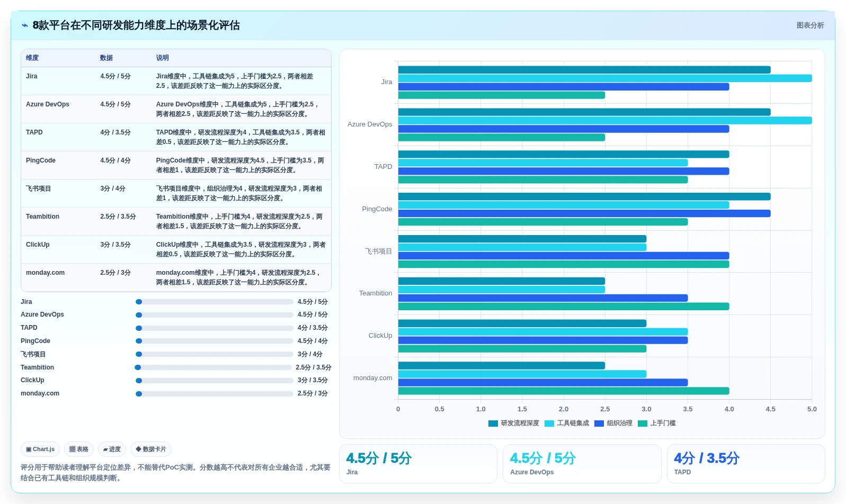The image size is (846, 504).
Task: Select the Azure DevOps table row name
Action: point(48,104)
